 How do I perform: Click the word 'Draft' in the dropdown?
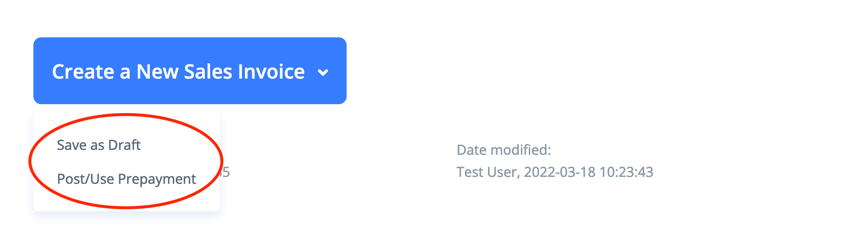coord(124,145)
